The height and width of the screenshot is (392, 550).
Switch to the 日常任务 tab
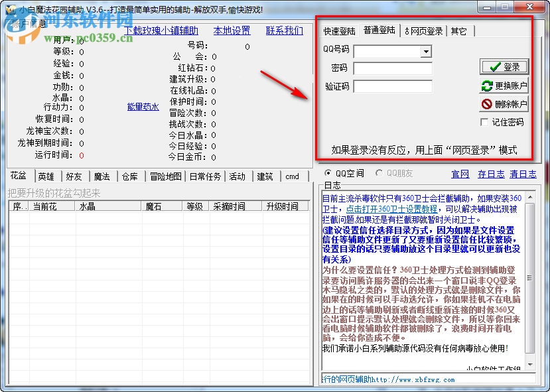[205, 176]
